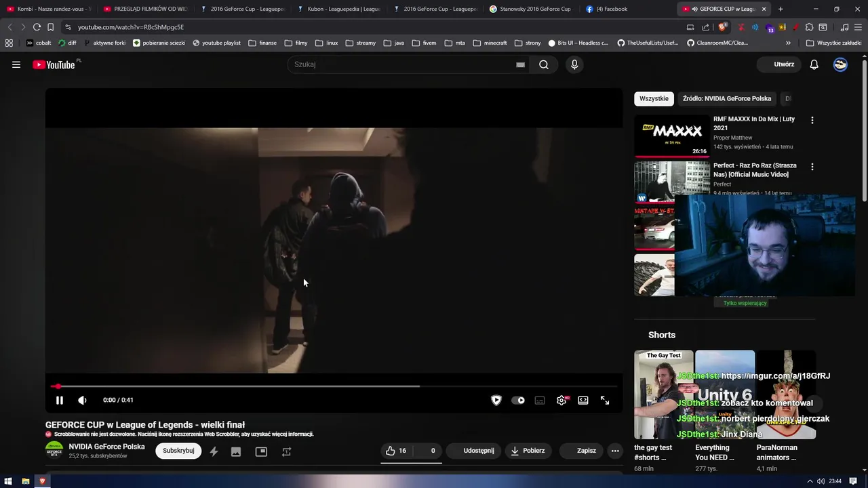
Task: Like the video (16 likes)
Action: coord(396,451)
